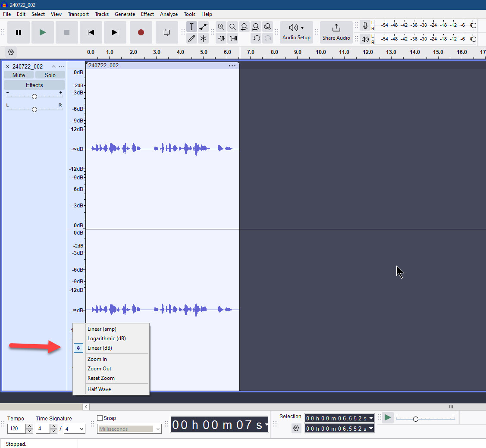This screenshot has width=486, height=448.
Task: Enable the Snap checkbox
Action: click(100, 418)
